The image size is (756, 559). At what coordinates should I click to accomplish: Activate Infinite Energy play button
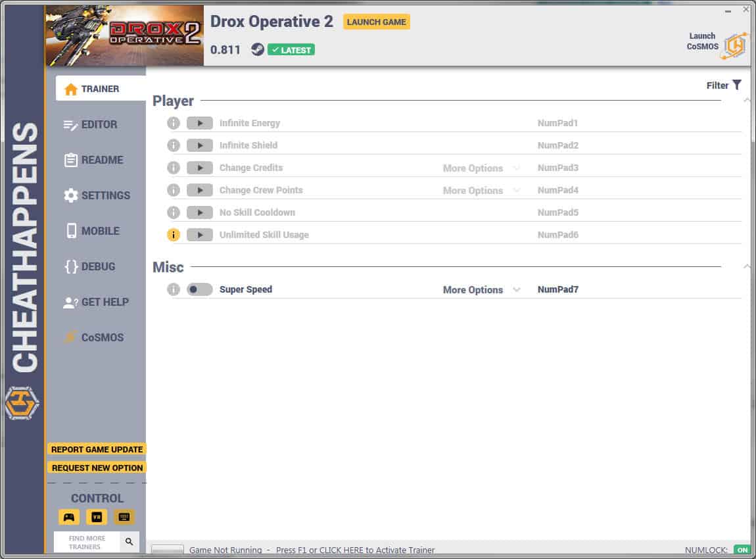(x=200, y=123)
